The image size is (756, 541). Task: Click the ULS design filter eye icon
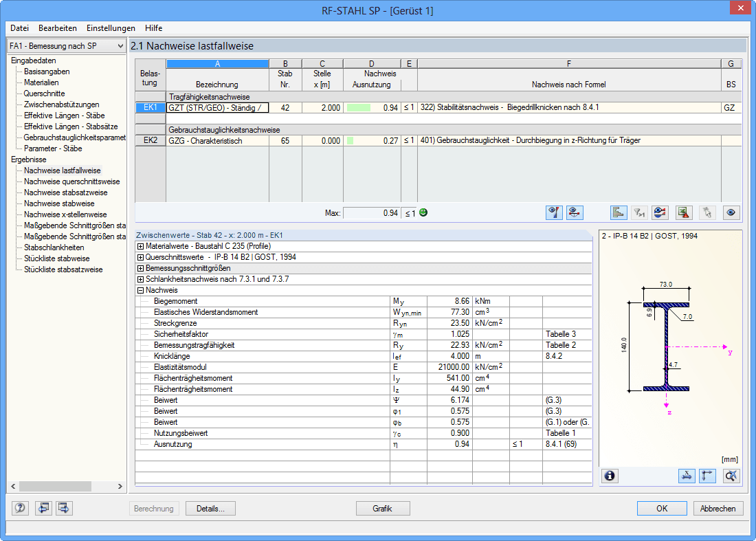554,212
